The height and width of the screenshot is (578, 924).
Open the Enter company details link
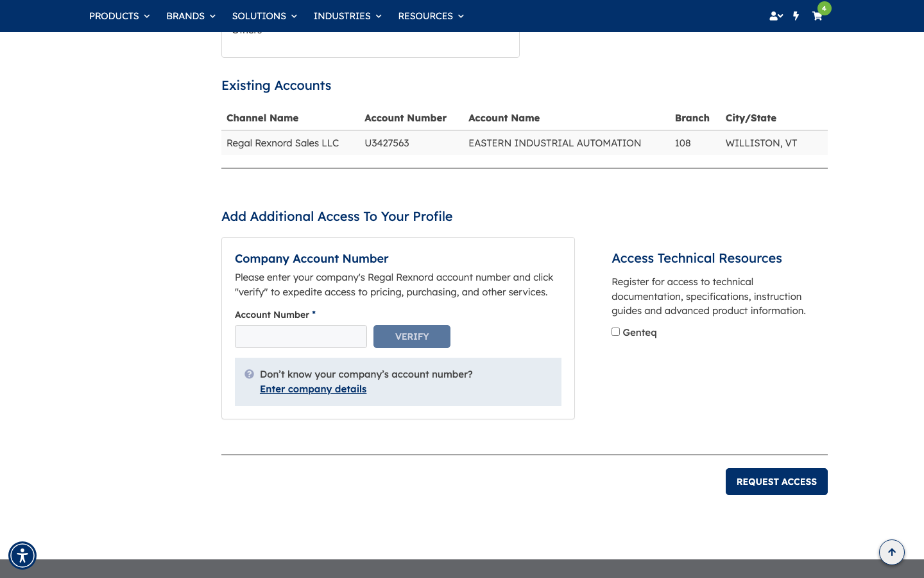(x=313, y=389)
